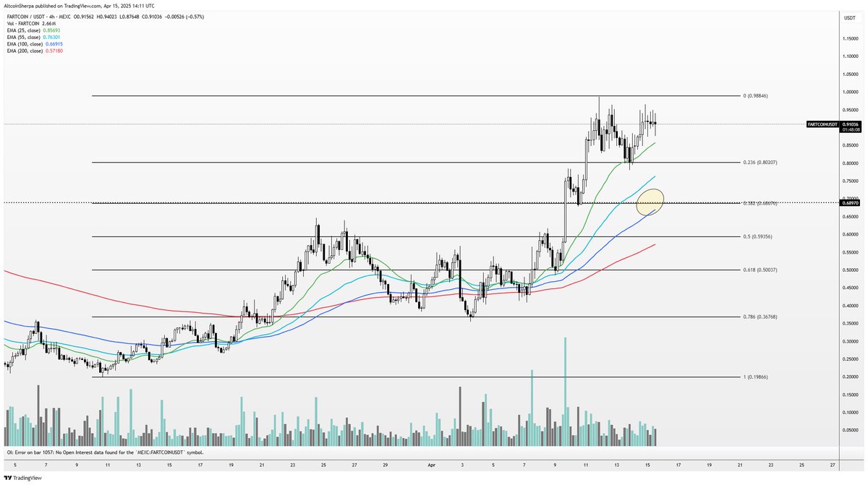The height and width of the screenshot is (485, 868).
Task: Click the 'Vol · FARTCOIN 2.66M' legend row
Action: tap(30, 24)
